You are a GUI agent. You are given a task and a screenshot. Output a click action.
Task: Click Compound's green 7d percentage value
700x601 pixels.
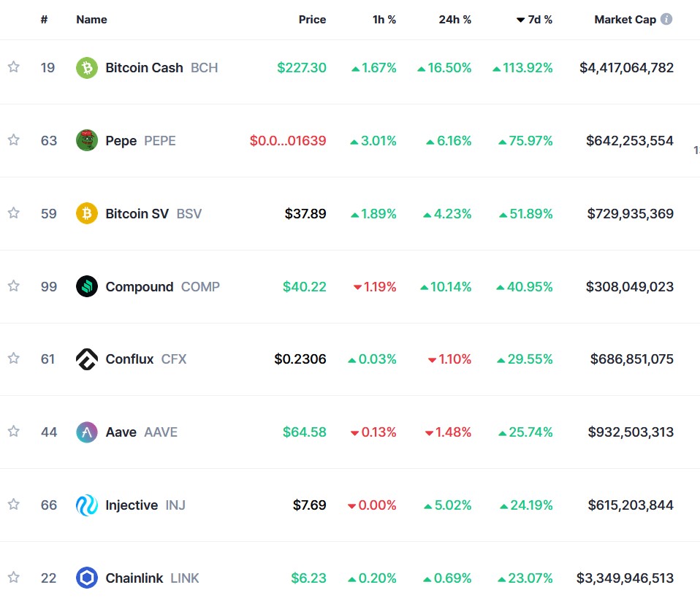click(x=528, y=286)
